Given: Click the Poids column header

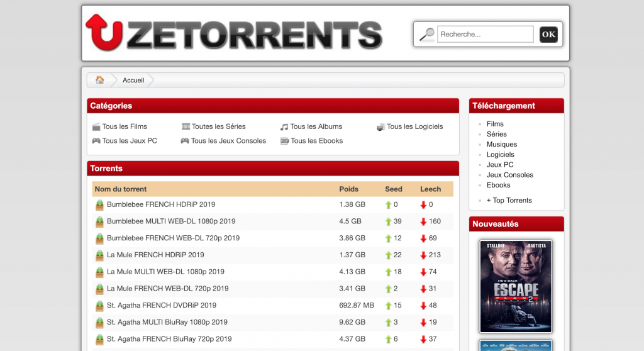Looking at the screenshot, I should 348,189.
